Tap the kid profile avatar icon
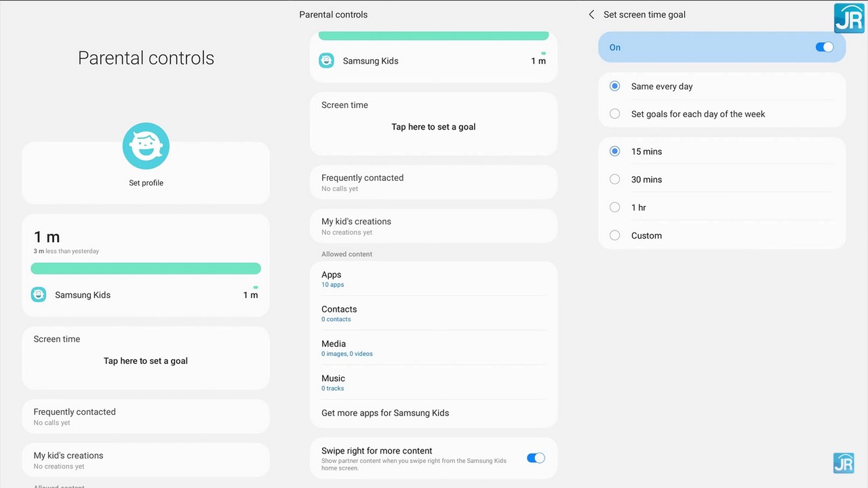868x488 pixels. click(x=146, y=146)
